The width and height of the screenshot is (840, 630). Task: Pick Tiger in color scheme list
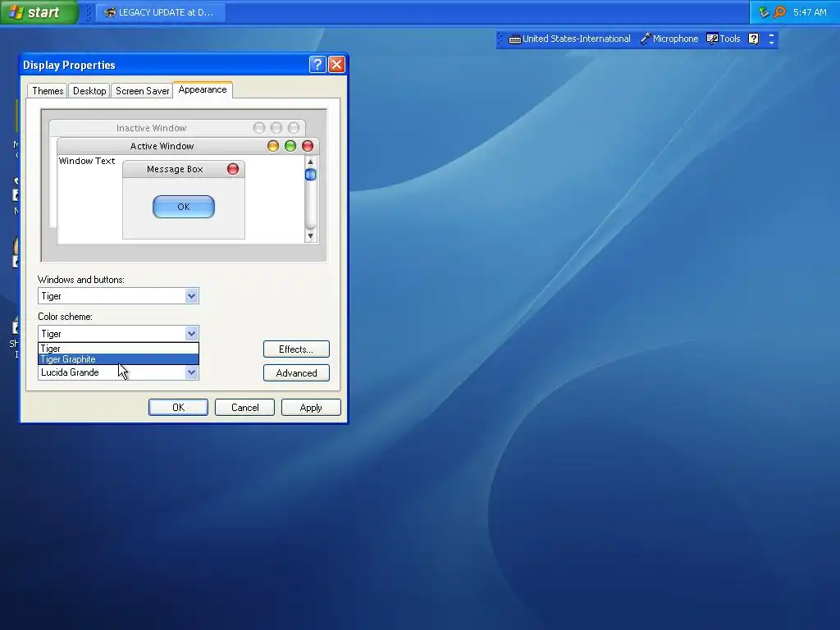click(x=118, y=348)
